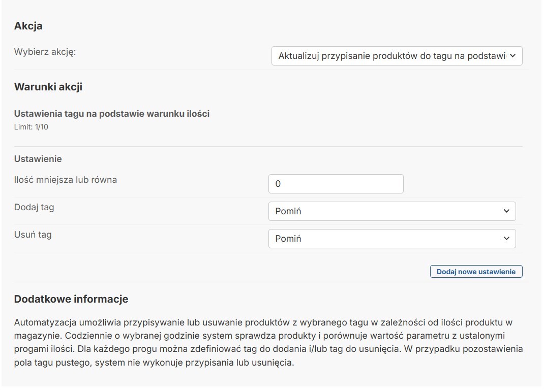The width and height of the screenshot is (544, 392).
Task: Click the 'Dodaj tag' label
Action: coord(34,207)
